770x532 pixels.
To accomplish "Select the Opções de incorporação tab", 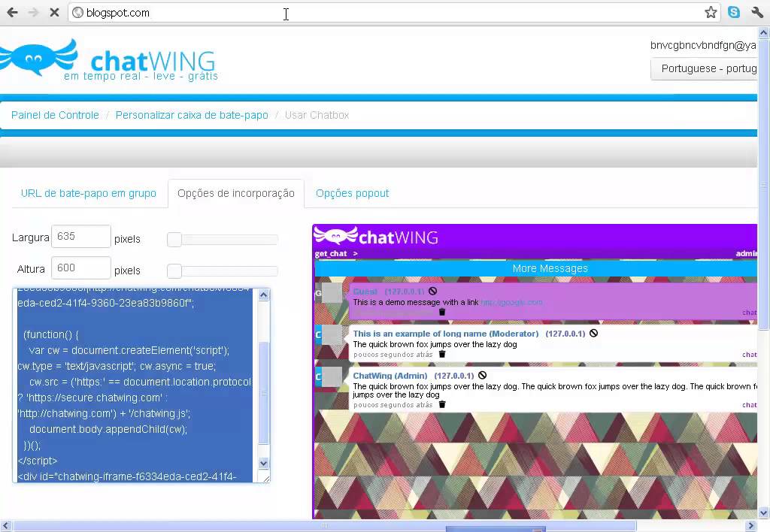I will pyautogui.click(x=235, y=193).
